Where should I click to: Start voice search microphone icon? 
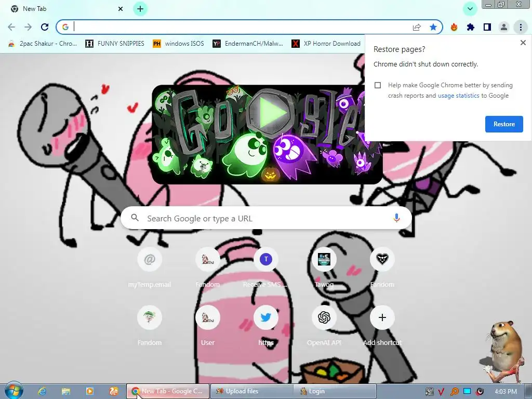[x=396, y=218]
